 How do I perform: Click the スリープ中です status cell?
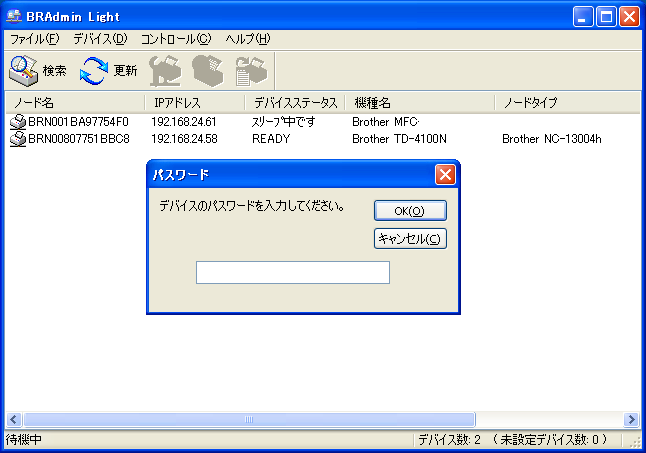[283, 122]
